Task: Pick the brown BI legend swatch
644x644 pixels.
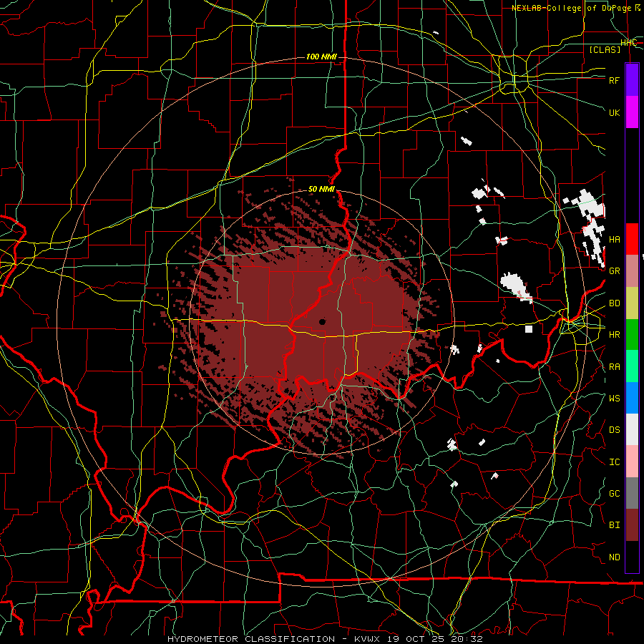Action: pos(632,525)
